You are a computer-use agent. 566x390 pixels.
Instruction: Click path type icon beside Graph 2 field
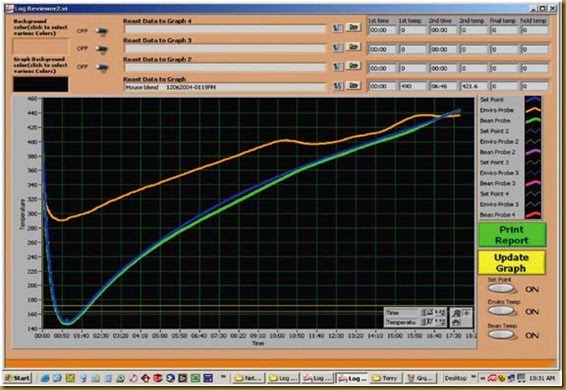click(338, 66)
